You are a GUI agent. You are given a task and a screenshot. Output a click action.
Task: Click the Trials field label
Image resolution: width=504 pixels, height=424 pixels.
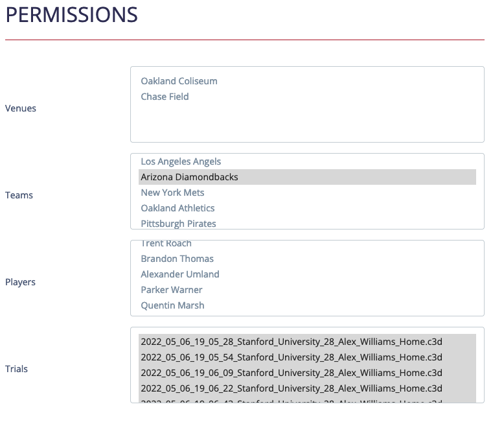pyautogui.click(x=17, y=369)
